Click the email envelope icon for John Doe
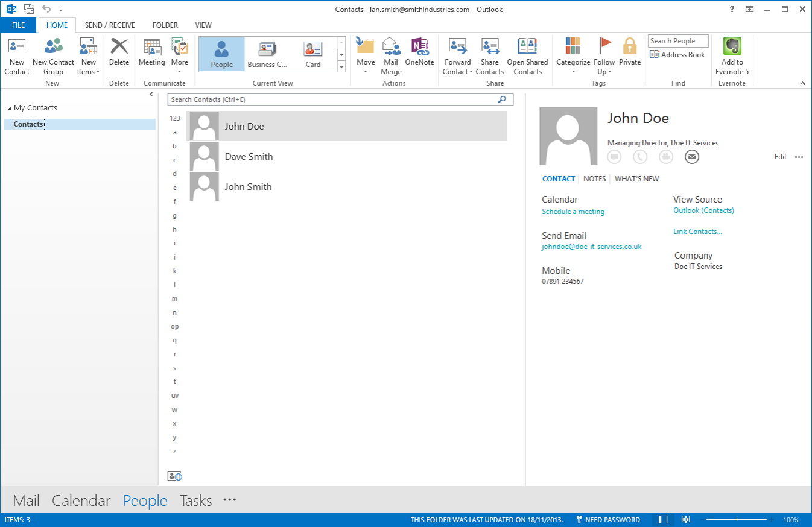The height and width of the screenshot is (527, 812). (691, 157)
